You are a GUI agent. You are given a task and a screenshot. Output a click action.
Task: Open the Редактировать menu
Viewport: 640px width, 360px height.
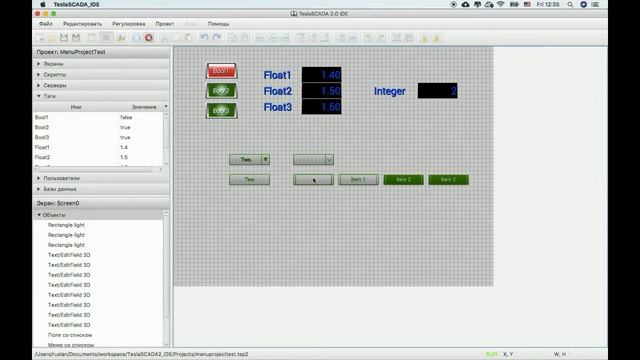click(x=82, y=24)
